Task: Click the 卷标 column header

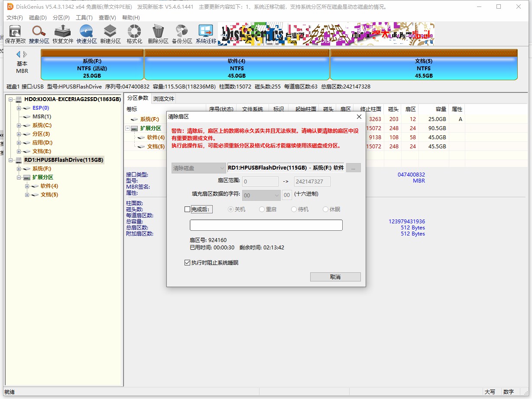Action: 165,109
